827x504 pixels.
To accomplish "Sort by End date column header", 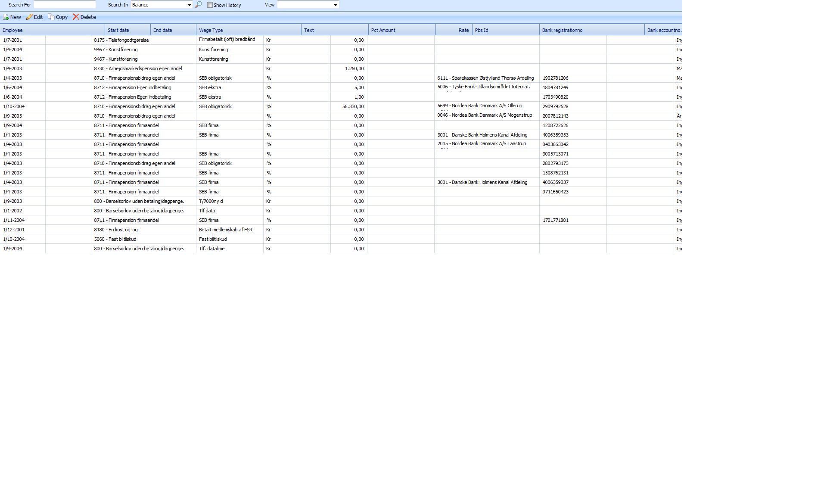I will coord(163,30).
